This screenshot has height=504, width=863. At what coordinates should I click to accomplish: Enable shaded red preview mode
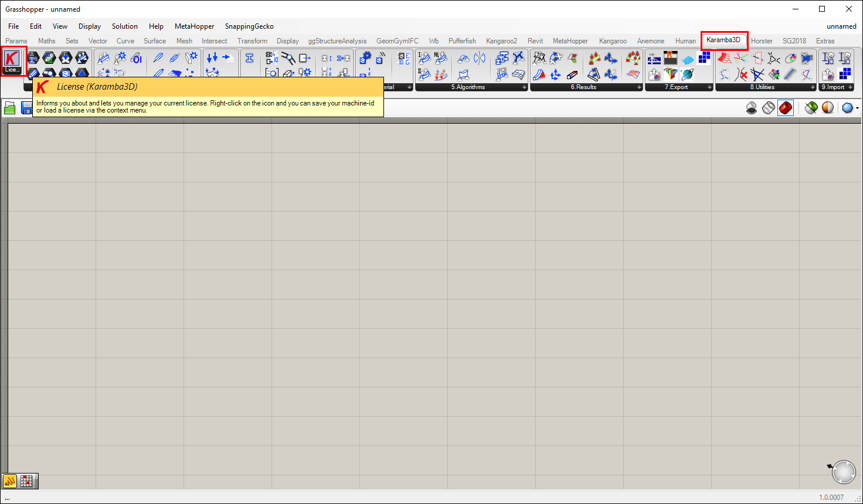786,108
